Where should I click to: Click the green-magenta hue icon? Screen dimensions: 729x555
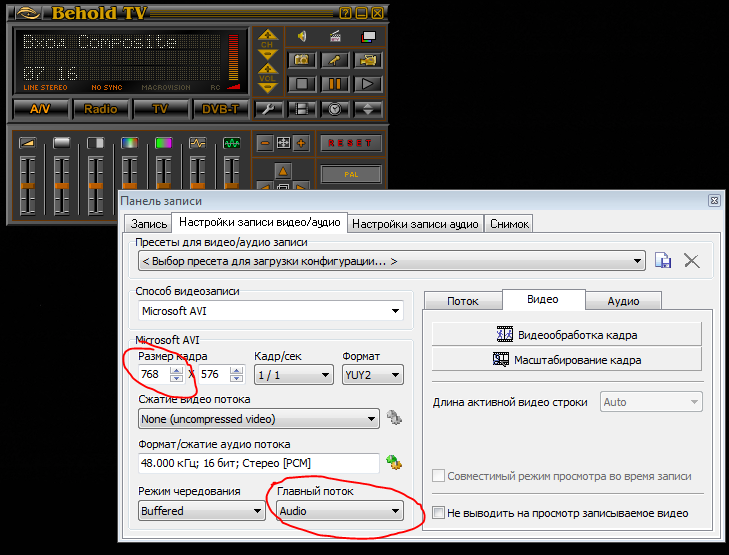click(x=164, y=143)
